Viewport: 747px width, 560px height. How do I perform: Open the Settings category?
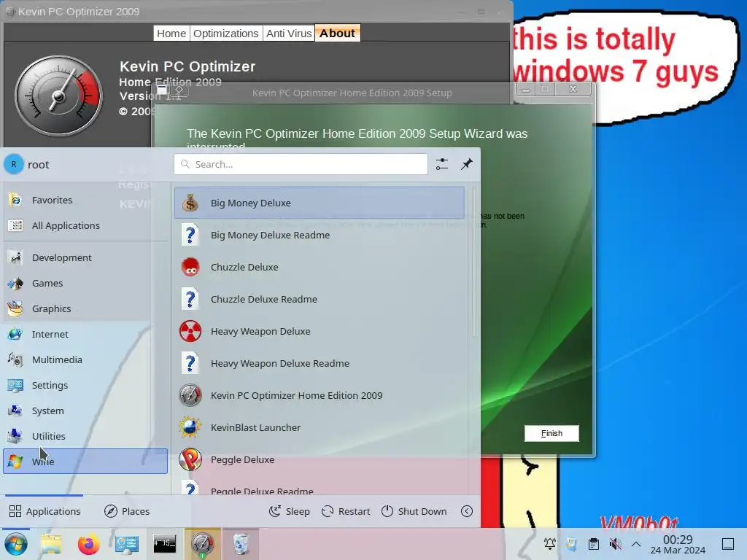tap(85, 385)
